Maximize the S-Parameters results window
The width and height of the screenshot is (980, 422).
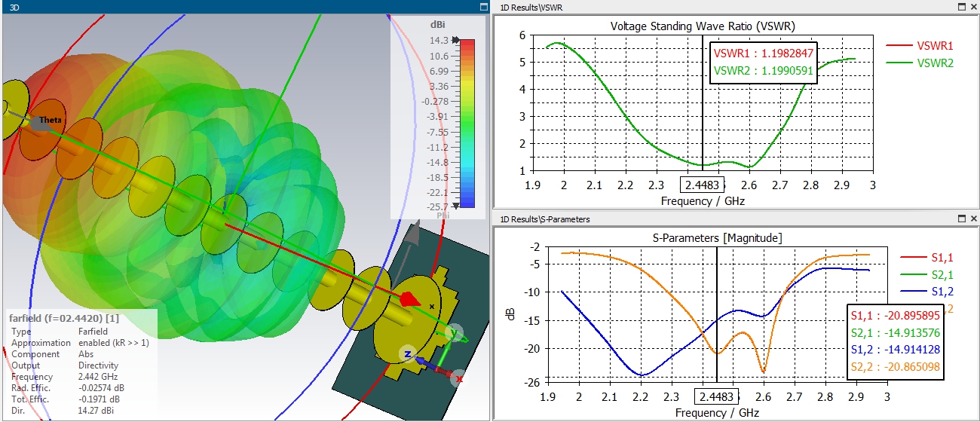(961, 219)
